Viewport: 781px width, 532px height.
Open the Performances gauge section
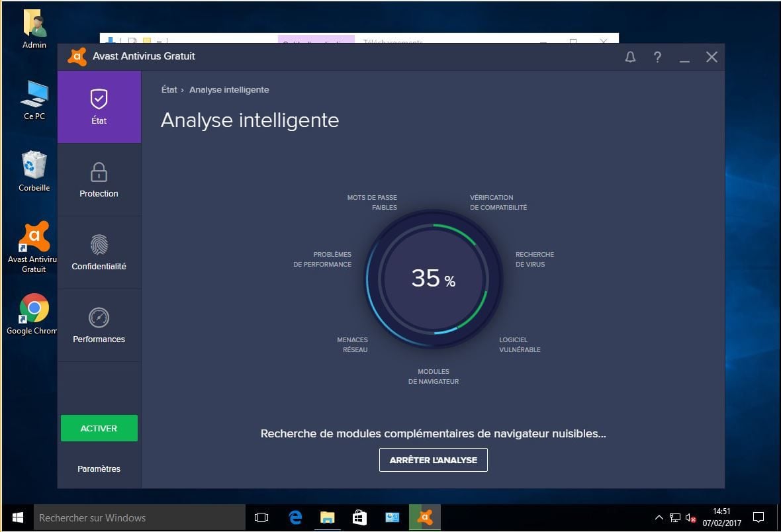click(x=99, y=326)
